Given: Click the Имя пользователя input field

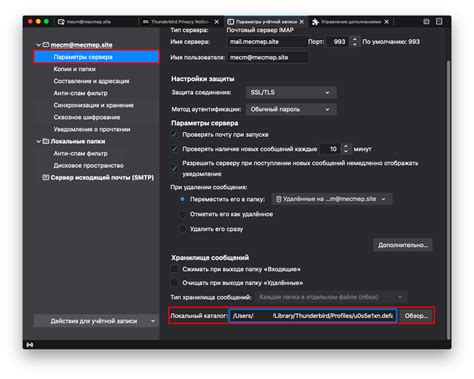Looking at the screenshot, I should point(268,57).
